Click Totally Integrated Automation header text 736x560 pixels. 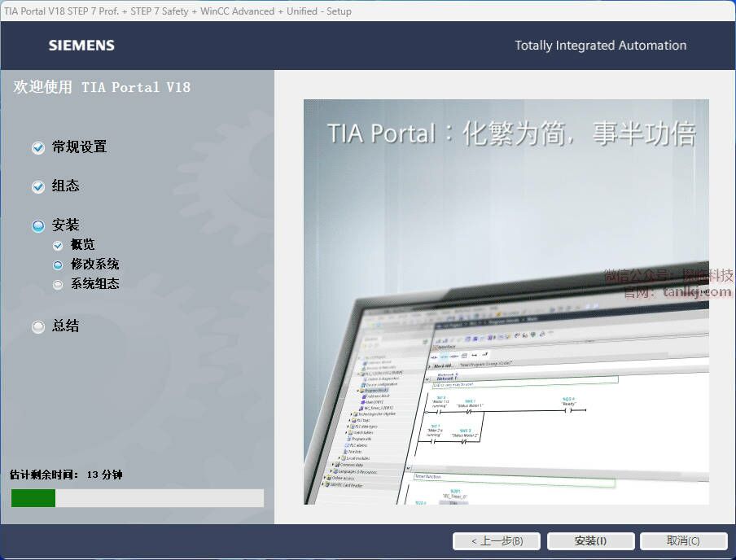600,46
